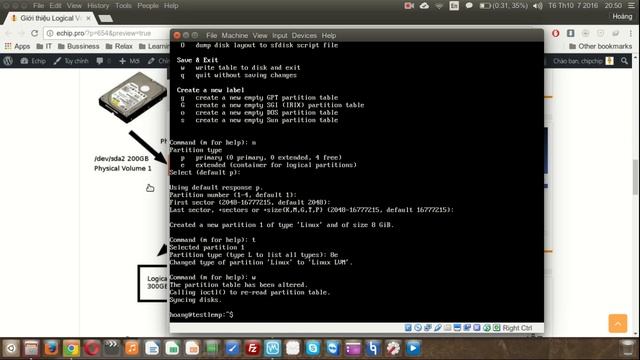
Task: Click VirtualBox optical disk status icon
Action: pyautogui.click(x=418, y=328)
